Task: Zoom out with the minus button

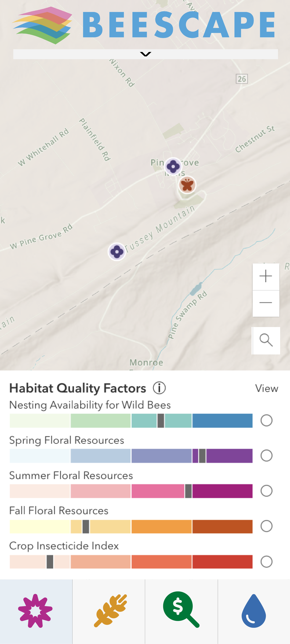Action: point(266,303)
